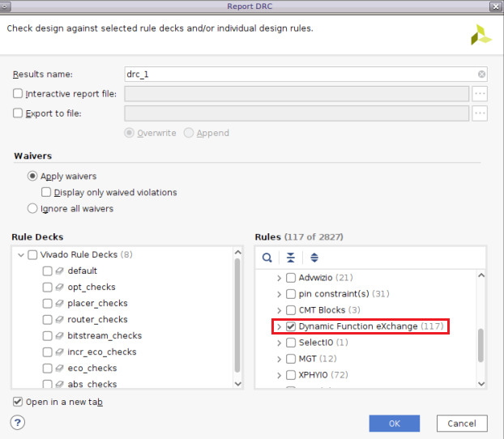Expand the MGT rules group

click(x=279, y=359)
